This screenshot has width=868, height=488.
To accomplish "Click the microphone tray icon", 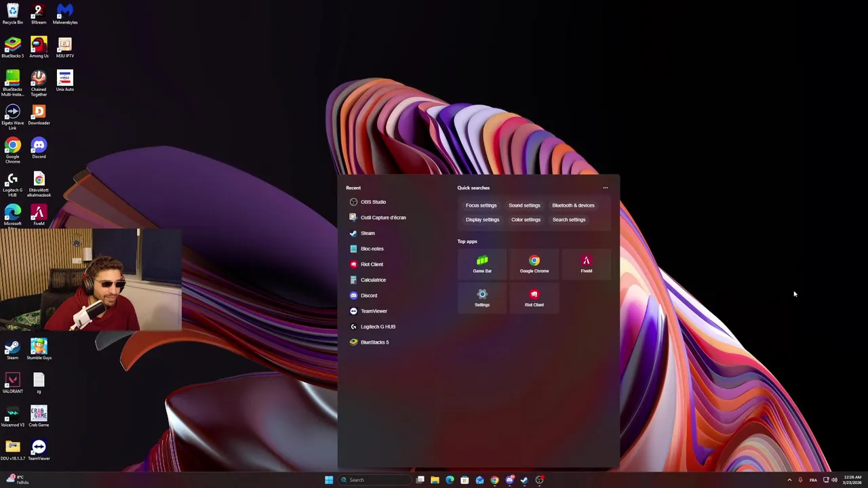I will point(800,480).
